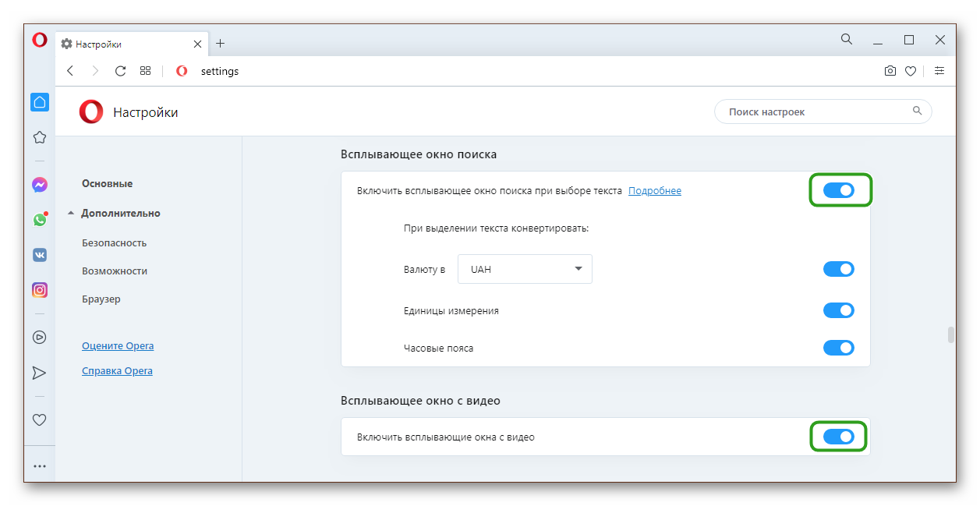Open sidebar setup three-dots menu
The image size is (980, 506).
[40, 466]
